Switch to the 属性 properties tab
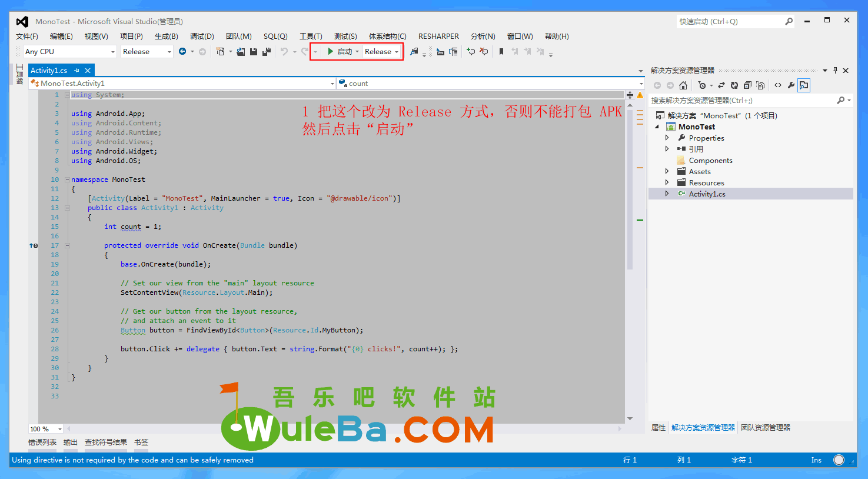Screen dimensions: 868x479 659,428
